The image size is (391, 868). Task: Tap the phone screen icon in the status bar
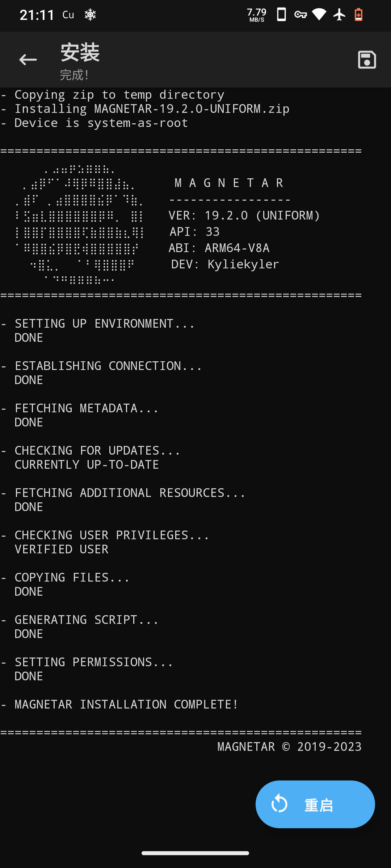pyautogui.click(x=281, y=15)
